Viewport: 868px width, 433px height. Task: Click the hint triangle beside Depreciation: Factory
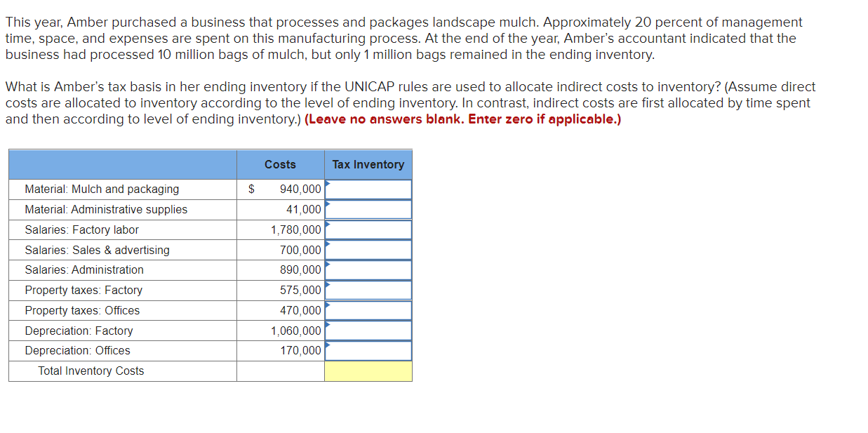[x=327, y=324]
